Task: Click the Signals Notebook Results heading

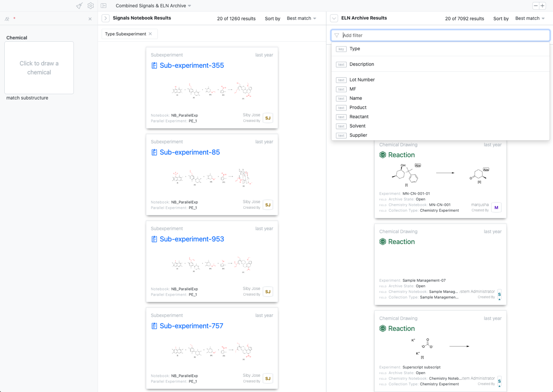Action: point(142,18)
